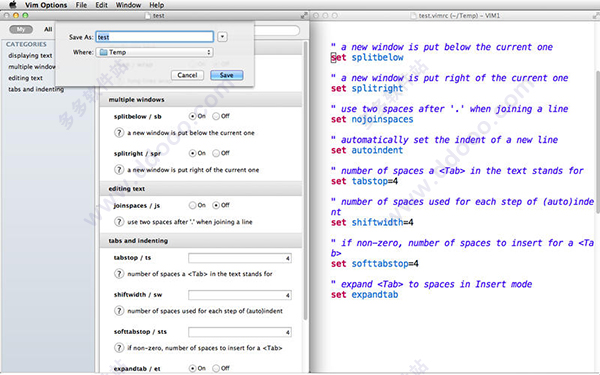Image resolution: width=600 pixels, height=375 pixels.
Task: Click Cancel in save dialog
Action: (187, 75)
